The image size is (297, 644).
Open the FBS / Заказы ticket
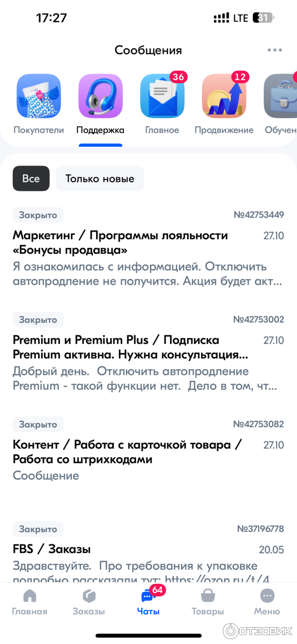click(x=52, y=549)
